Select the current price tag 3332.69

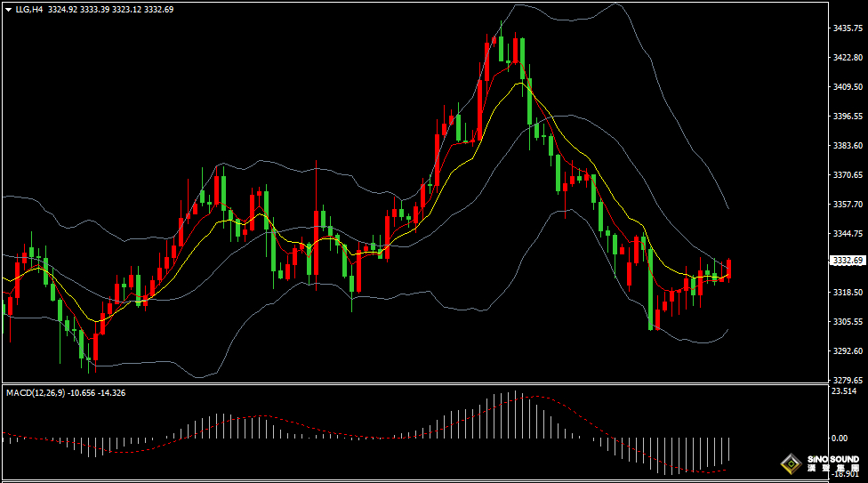pyautogui.click(x=847, y=261)
